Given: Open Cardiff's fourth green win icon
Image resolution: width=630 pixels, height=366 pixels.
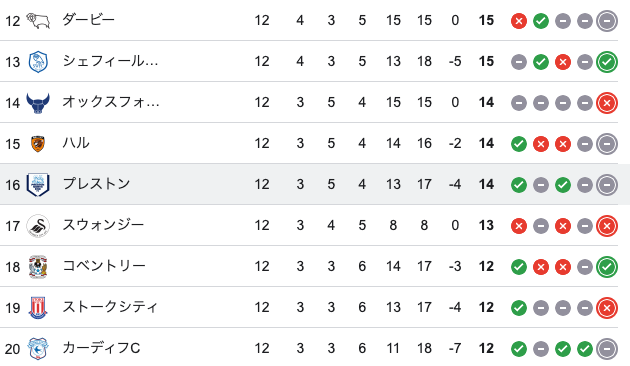Looking at the screenshot, I should tap(585, 349).
